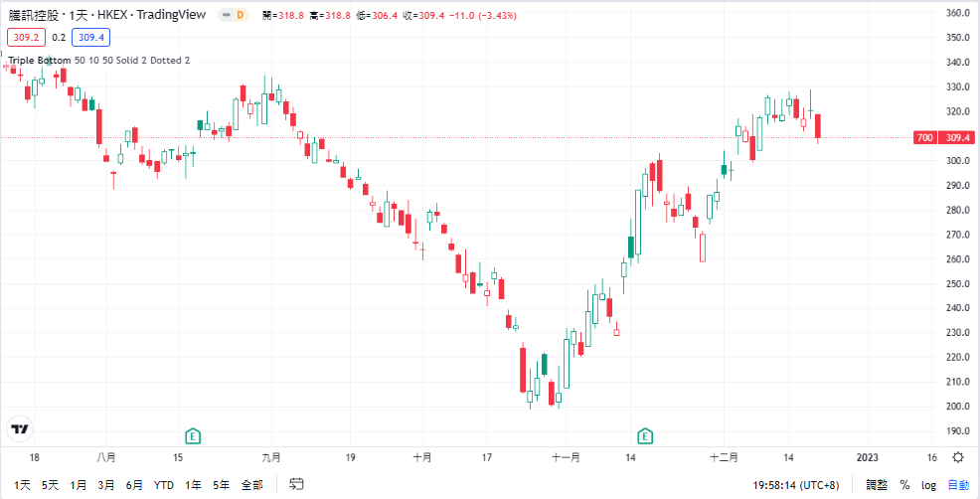This screenshot has width=980, height=499.
Task: Open earnings marker near August 15
Action: pos(193,435)
